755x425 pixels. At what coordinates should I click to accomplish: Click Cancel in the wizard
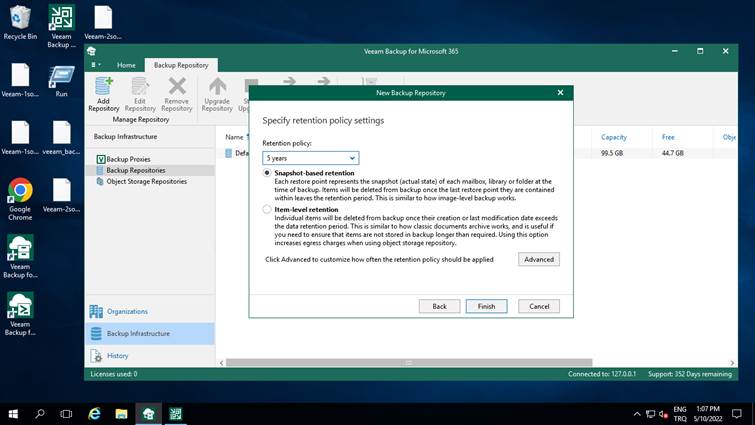tap(539, 306)
